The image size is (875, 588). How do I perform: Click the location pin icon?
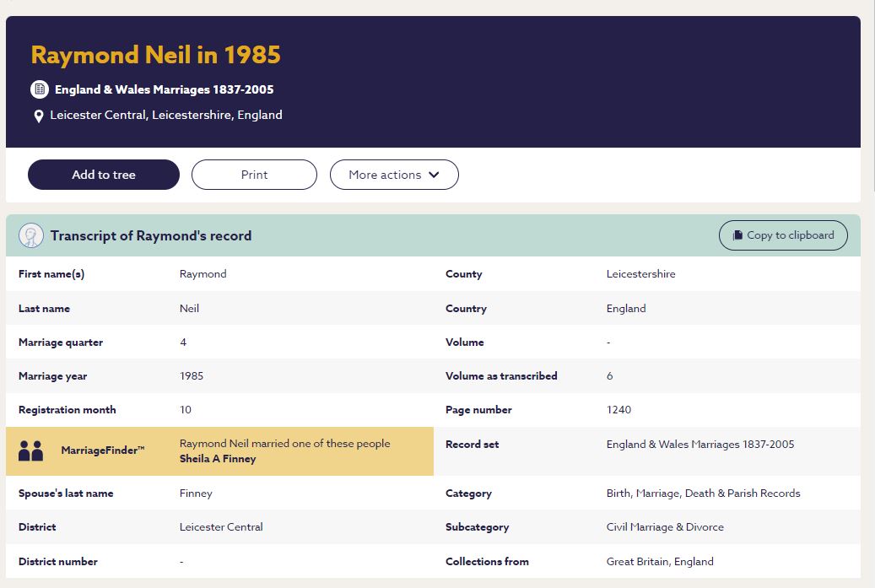[x=39, y=116]
